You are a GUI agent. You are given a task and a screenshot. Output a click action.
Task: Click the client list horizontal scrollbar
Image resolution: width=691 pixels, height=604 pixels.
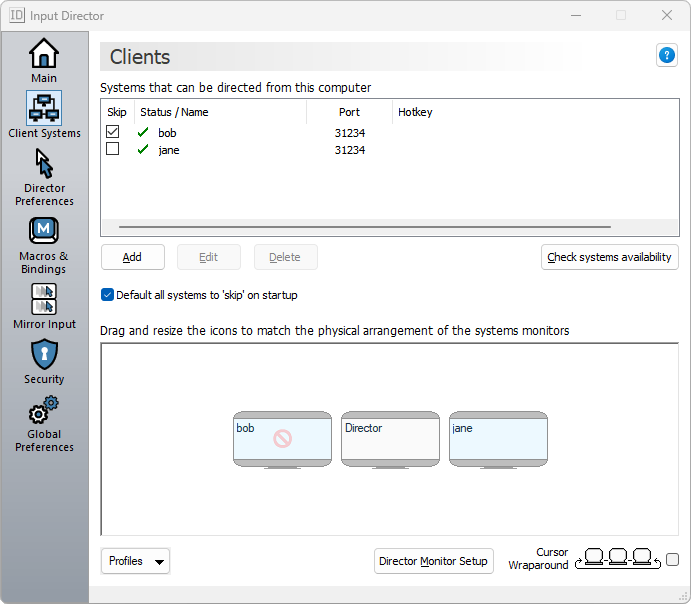tap(364, 227)
